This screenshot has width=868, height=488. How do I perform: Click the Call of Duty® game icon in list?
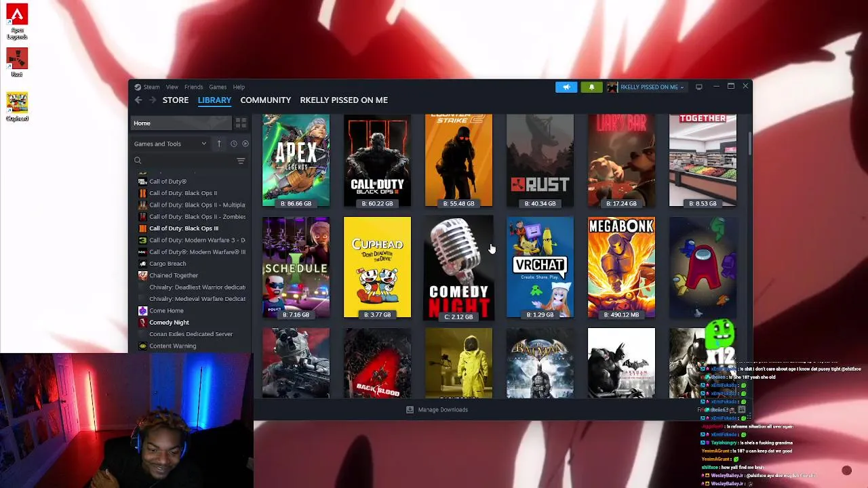[x=142, y=181]
